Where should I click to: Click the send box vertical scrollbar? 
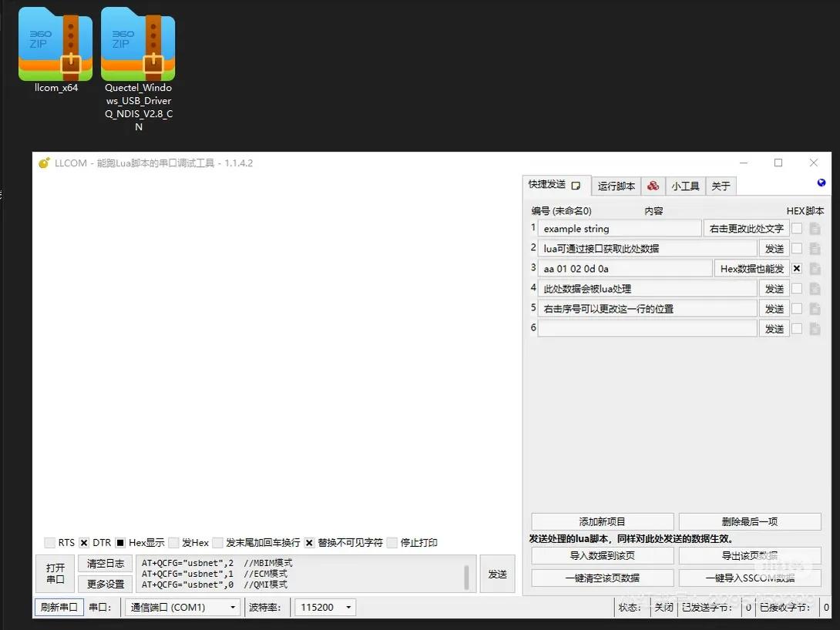(x=466, y=577)
